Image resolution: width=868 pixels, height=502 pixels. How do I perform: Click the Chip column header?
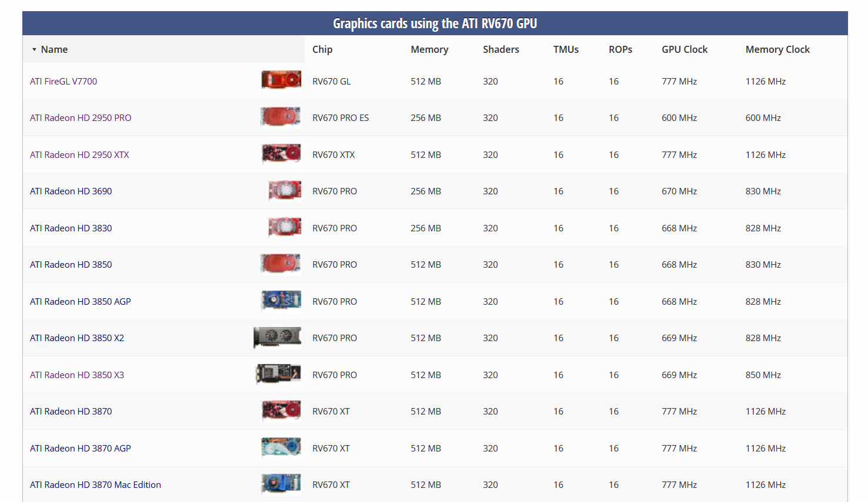tap(322, 49)
